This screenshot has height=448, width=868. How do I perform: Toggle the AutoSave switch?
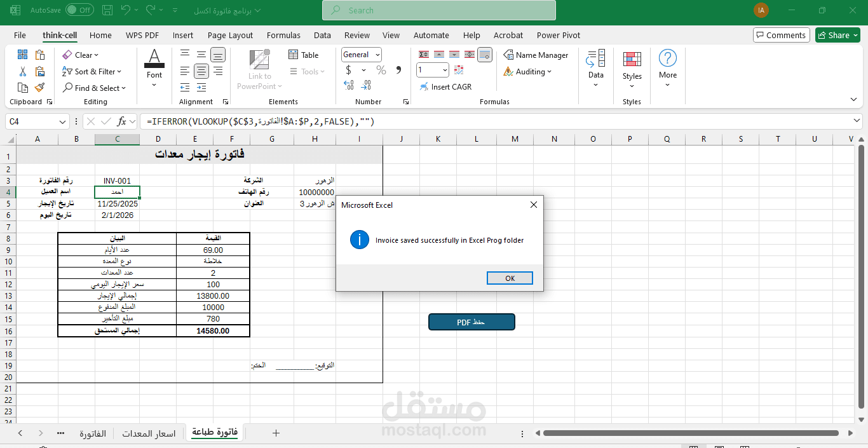click(79, 10)
